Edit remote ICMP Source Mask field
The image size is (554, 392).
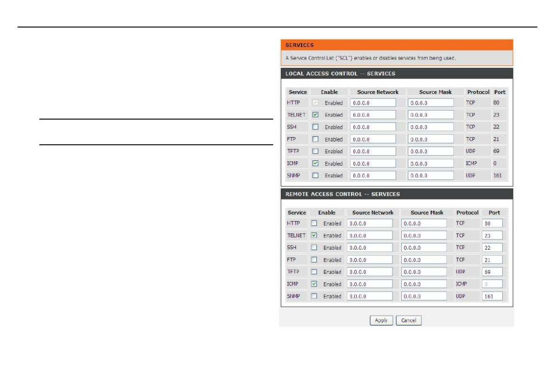click(424, 284)
